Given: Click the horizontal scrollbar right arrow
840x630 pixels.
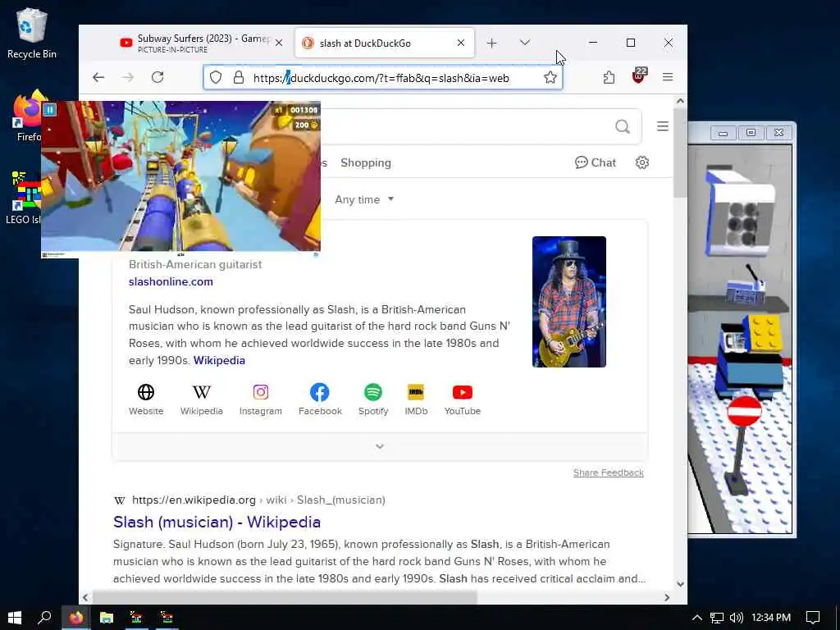Looking at the screenshot, I should click(x=667, y=597).
